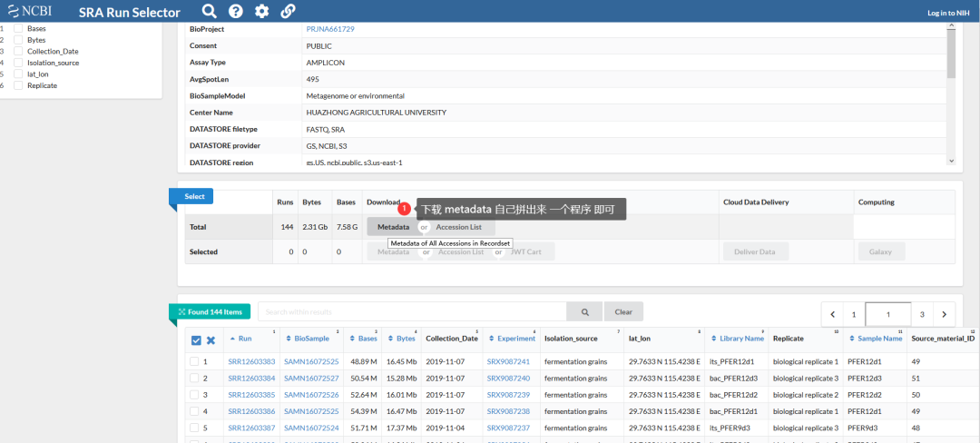This screenshot has height=443, width=980.
Task: Click the HUAZHONG AGRICULTURAL UNIVERSITY value
Action: 377,113
